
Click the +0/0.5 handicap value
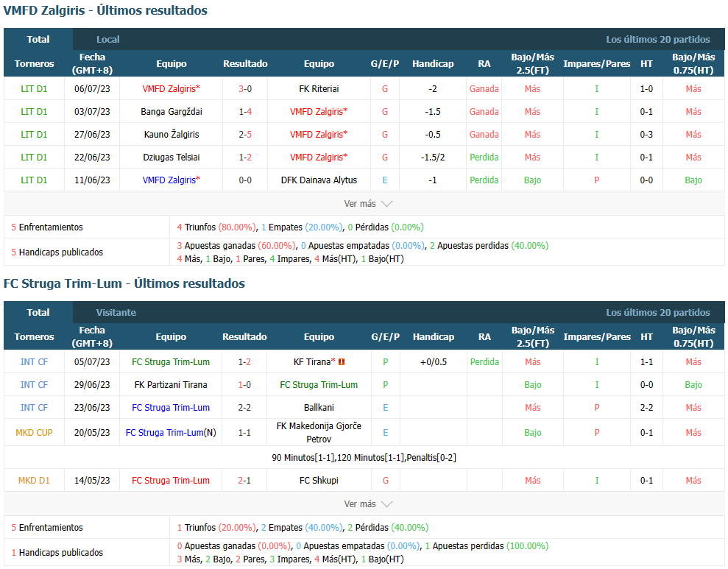433,361
